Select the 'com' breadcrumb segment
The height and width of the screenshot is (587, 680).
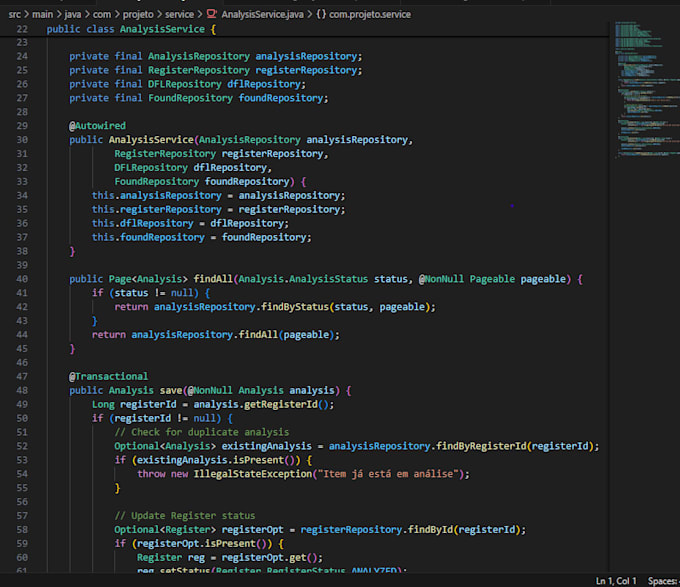click(102, 14)
